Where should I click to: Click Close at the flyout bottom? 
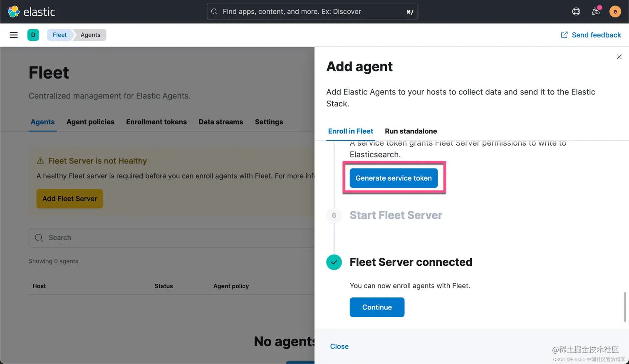(339, 347)
